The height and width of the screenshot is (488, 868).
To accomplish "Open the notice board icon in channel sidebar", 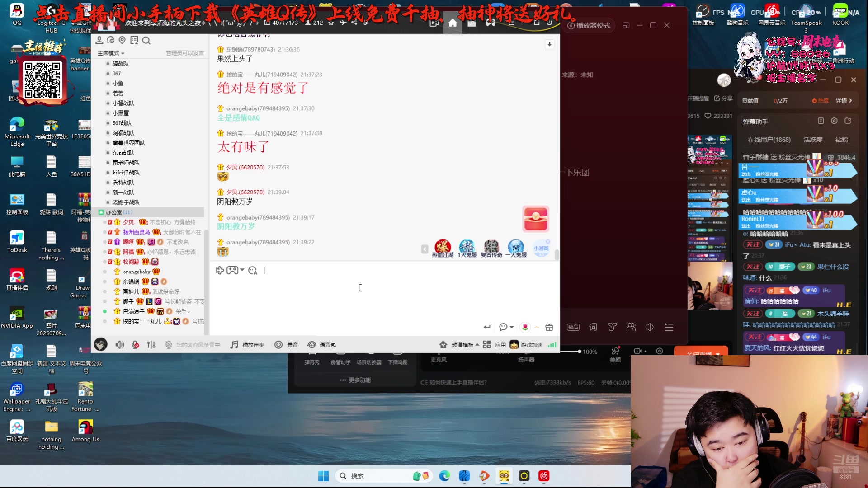I will point(134,40).
